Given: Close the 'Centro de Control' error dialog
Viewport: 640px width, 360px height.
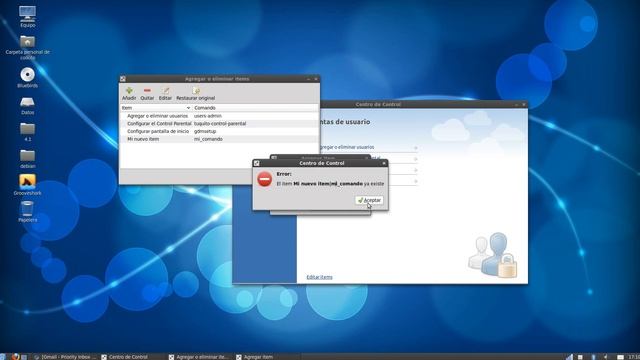Looking at the screenshot, I should 384,163.
